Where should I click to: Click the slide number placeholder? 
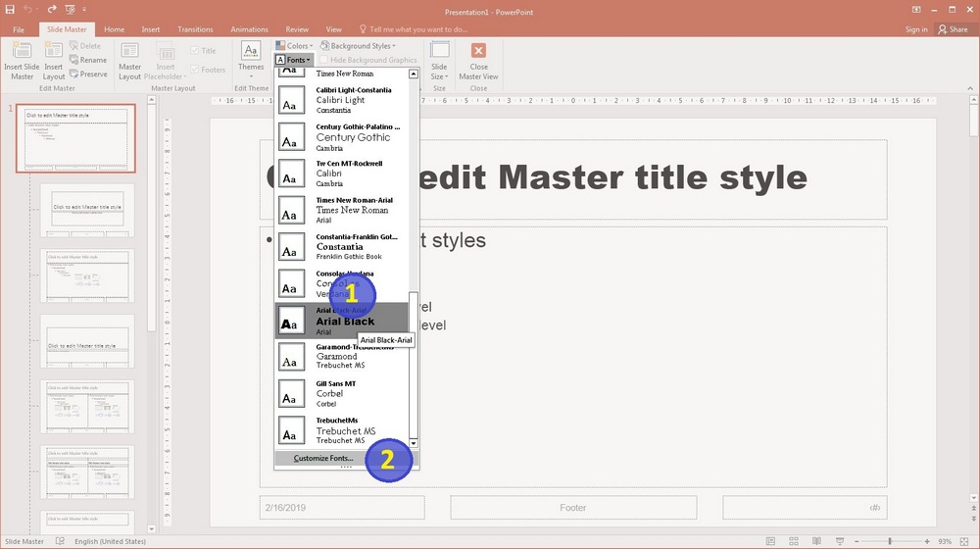tap(805, 508)
